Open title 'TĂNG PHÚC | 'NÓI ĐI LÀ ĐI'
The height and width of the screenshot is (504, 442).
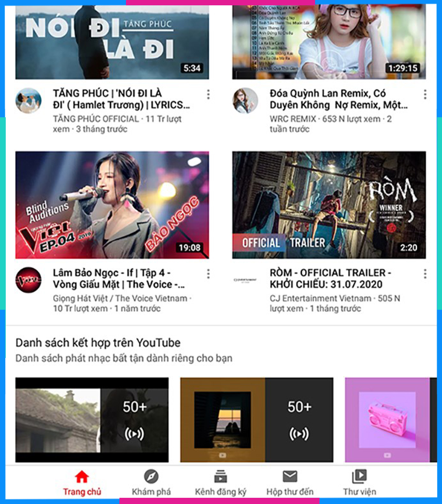click(x=122, y=99)
